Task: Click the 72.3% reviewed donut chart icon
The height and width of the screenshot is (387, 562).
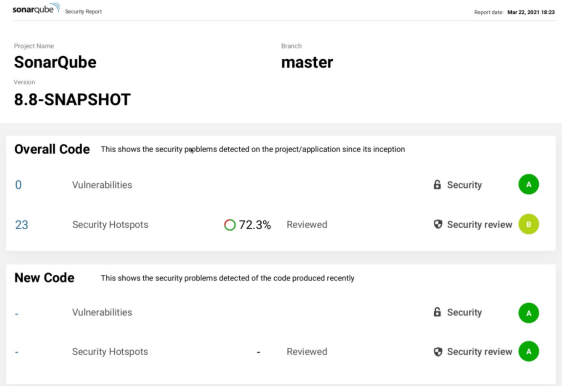Action: 230,225
